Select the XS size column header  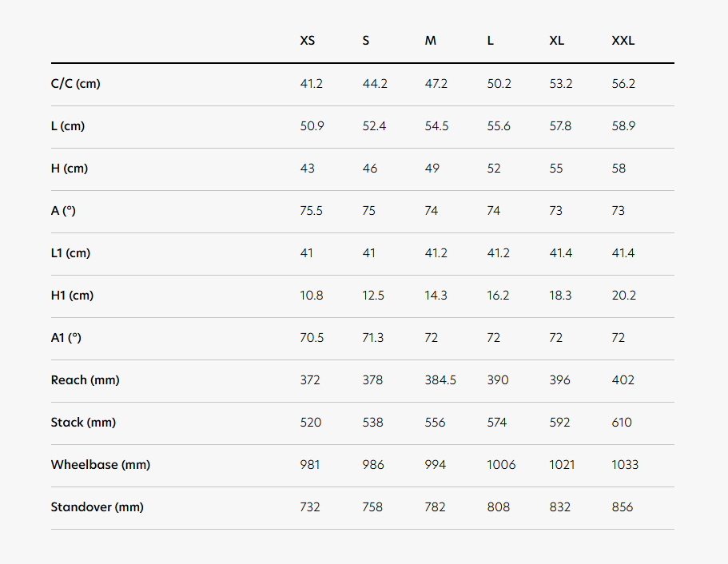coord(308,41)
